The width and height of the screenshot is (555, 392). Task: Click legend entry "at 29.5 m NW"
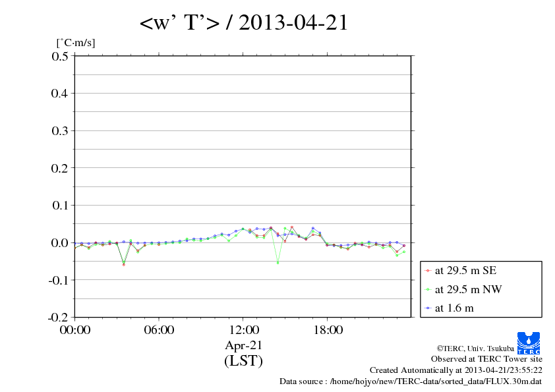click(468, 289)
